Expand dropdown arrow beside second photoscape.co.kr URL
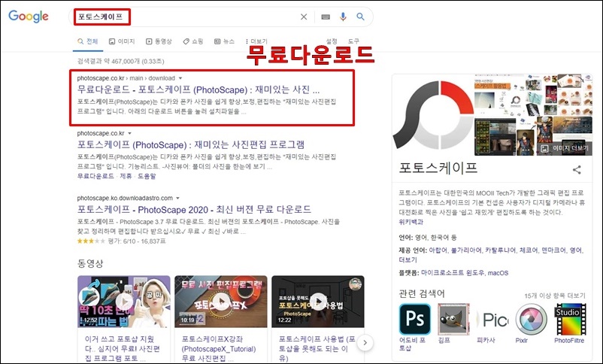 pyautogui.click(x=129, y=133)
